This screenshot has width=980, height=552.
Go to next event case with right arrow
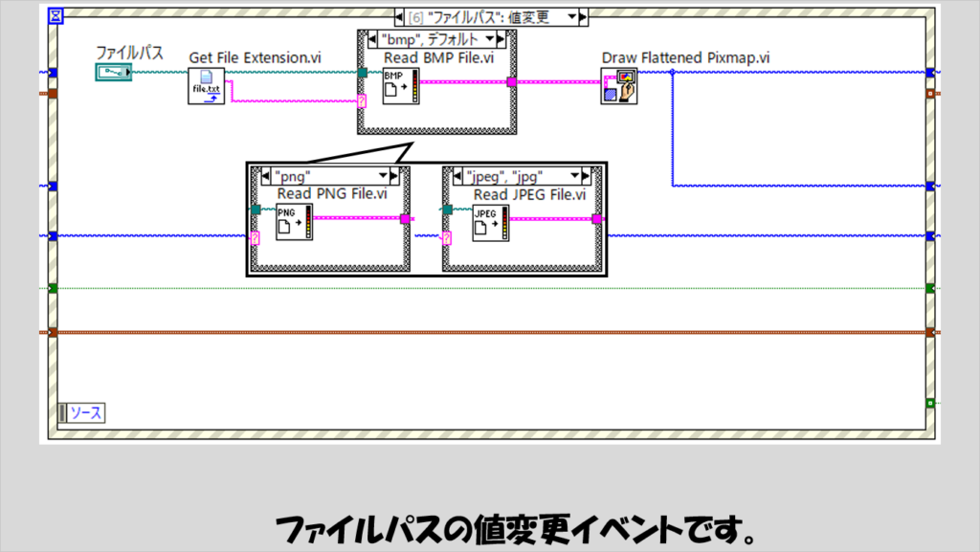pos(584,17)
